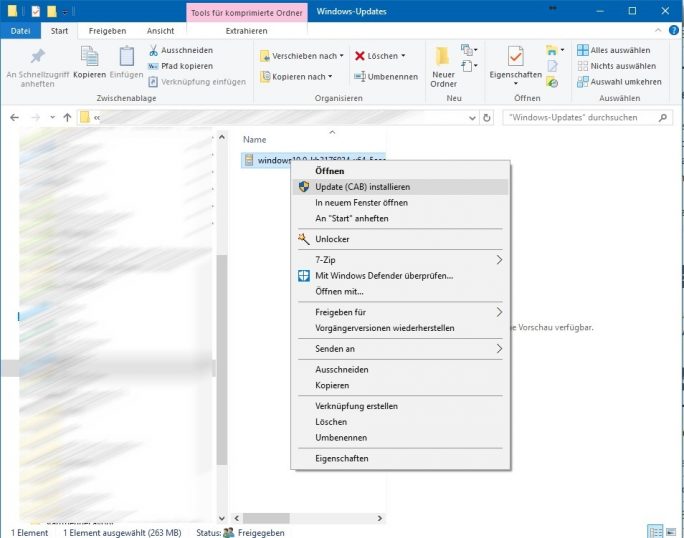This screenshot has height=538, width=684.
Task: Expand the Eigenschaften dropdown arrow
Action: point(516,83)
